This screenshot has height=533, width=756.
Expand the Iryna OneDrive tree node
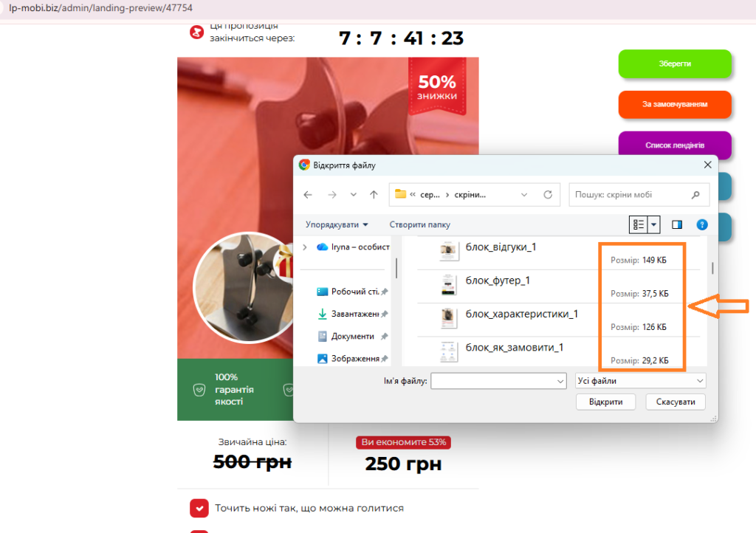pyautogui.click(x=304, y=247)
